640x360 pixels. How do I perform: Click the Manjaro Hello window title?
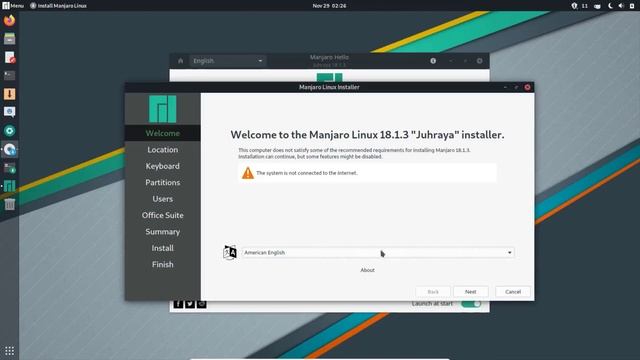pos(329,58)
